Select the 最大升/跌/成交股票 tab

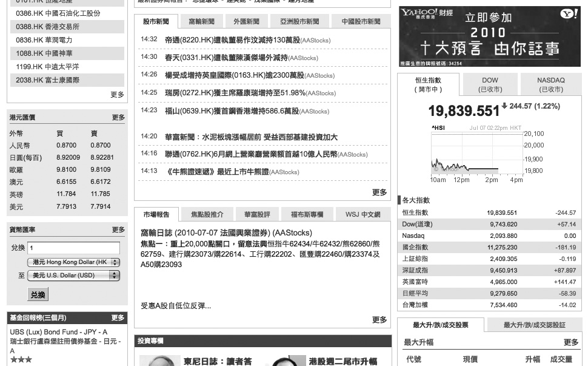(440, 325)
